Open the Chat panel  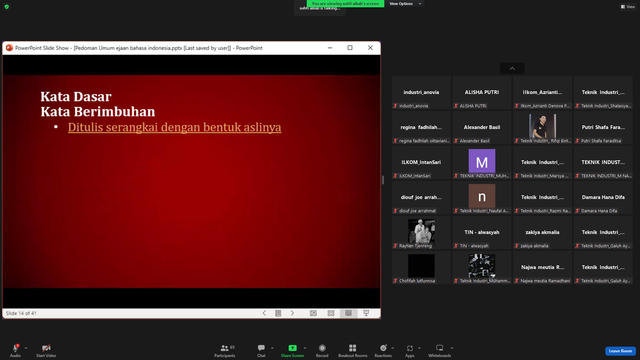261,350
